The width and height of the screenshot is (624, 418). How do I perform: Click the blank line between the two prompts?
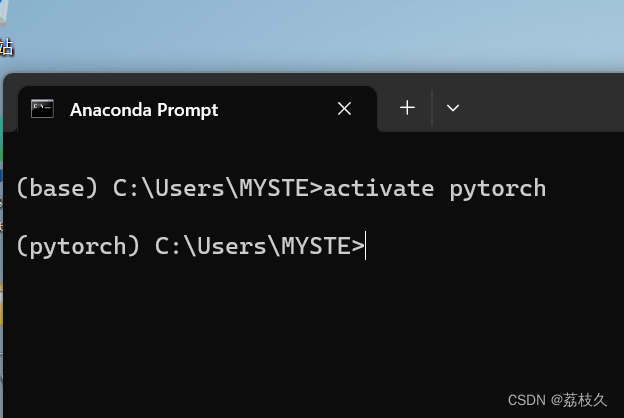300,217
